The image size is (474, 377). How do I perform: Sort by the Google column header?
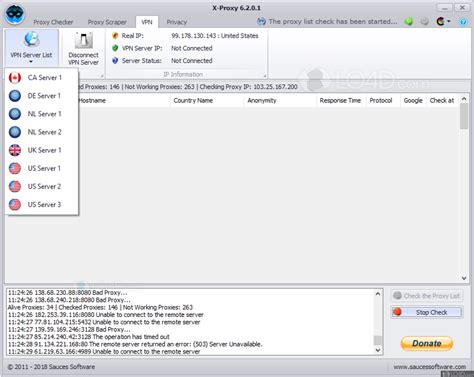click(x=413, y=100)
